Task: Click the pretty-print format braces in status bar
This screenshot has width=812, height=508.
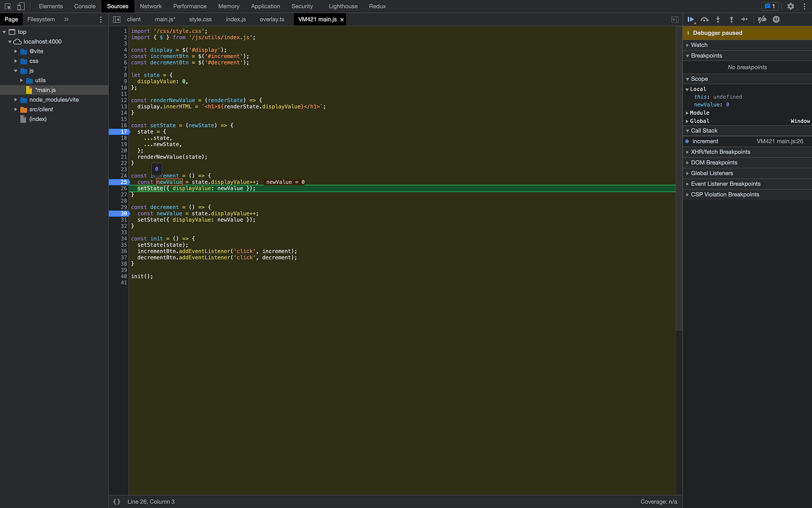Action: coord(117,501)
